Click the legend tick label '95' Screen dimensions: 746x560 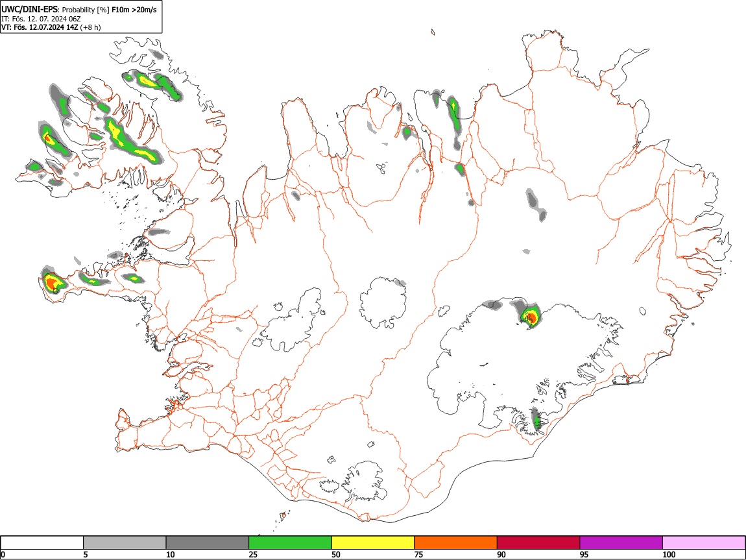point(584,555)
